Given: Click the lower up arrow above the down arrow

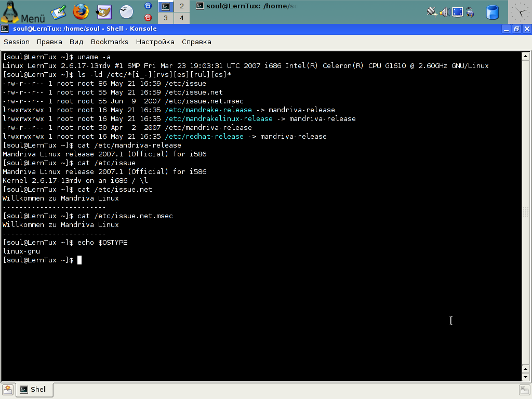Looking at the screenshot, I should pyautogui.click(x=526, y=369).
